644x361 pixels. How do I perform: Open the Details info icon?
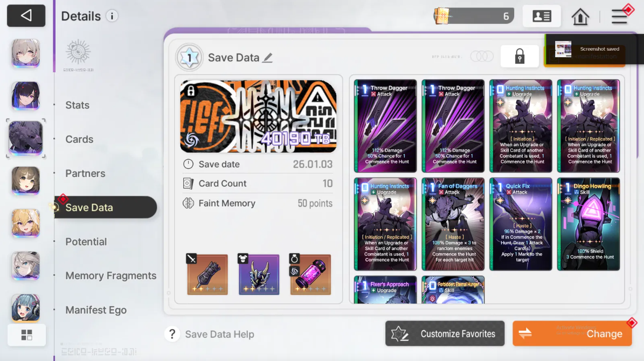pos(112,16)
